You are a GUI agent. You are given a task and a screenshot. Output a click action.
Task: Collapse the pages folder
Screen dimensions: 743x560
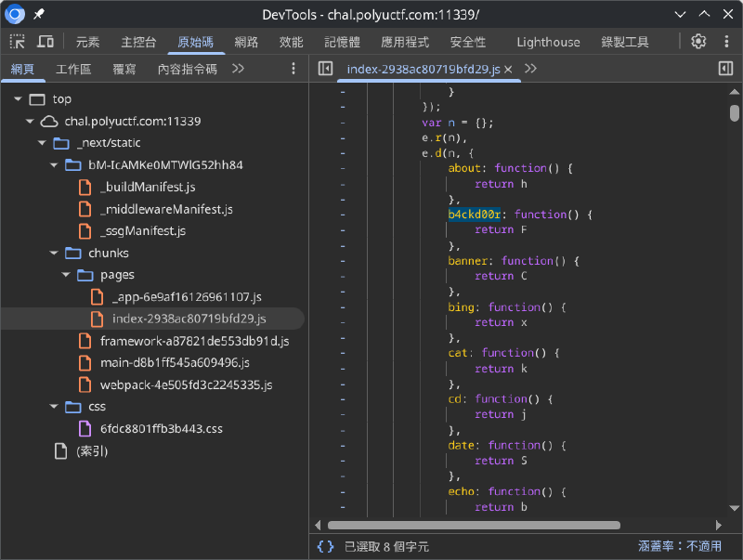(x=65, y=275)
